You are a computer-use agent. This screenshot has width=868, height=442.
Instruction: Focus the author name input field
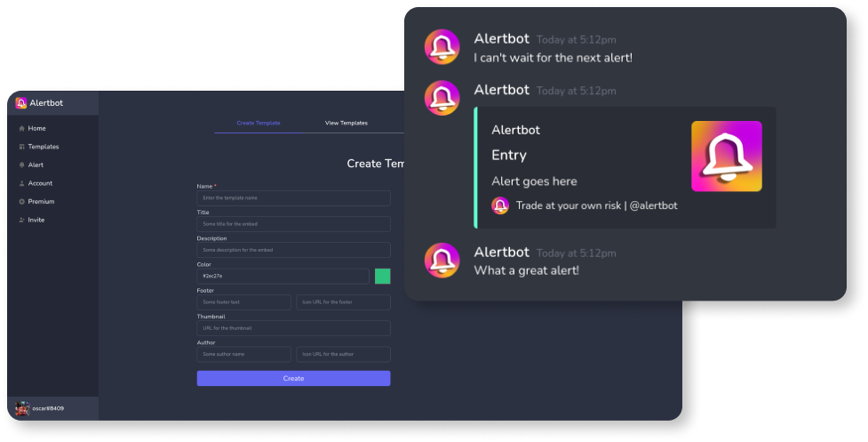coord(243,354)
